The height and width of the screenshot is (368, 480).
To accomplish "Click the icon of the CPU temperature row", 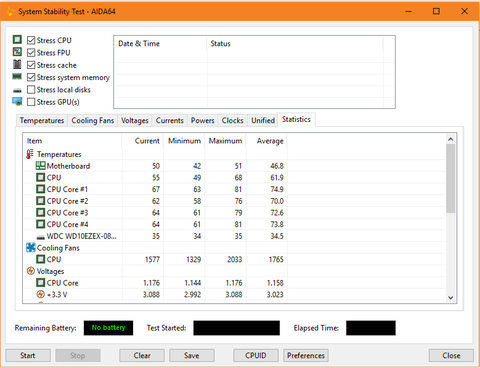I will (x=41, y=177).
